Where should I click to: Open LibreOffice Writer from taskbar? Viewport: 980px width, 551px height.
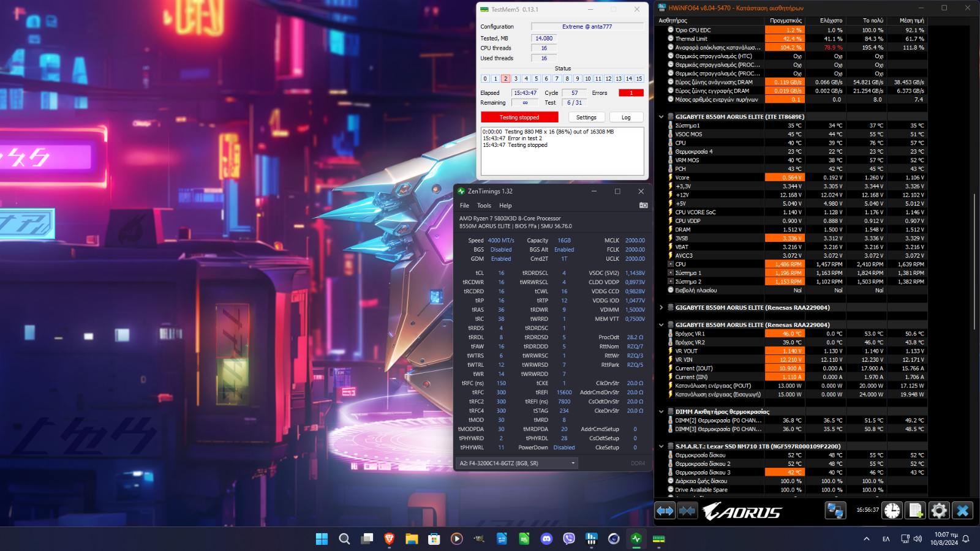pyautogui.click(x=502, y=539)
